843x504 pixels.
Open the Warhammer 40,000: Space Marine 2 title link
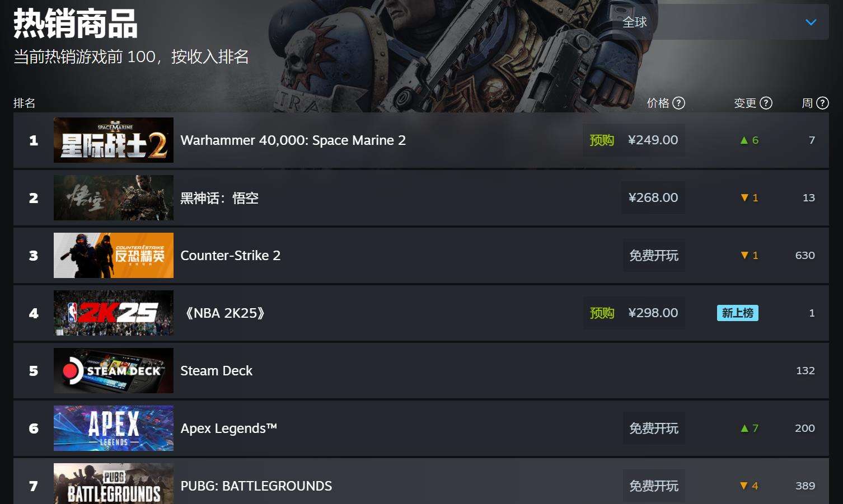pos(293,140)
